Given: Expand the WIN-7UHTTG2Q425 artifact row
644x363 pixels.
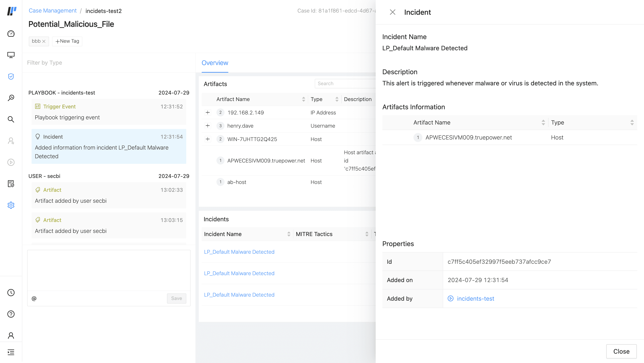Looking at the screenshot, I should (208, 139).
